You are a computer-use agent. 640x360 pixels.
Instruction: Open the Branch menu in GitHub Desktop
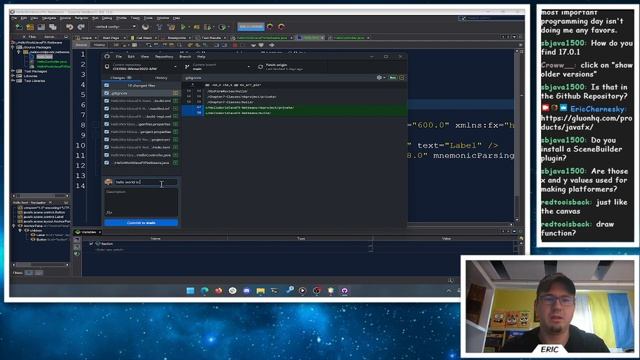[x=185, y=57]
